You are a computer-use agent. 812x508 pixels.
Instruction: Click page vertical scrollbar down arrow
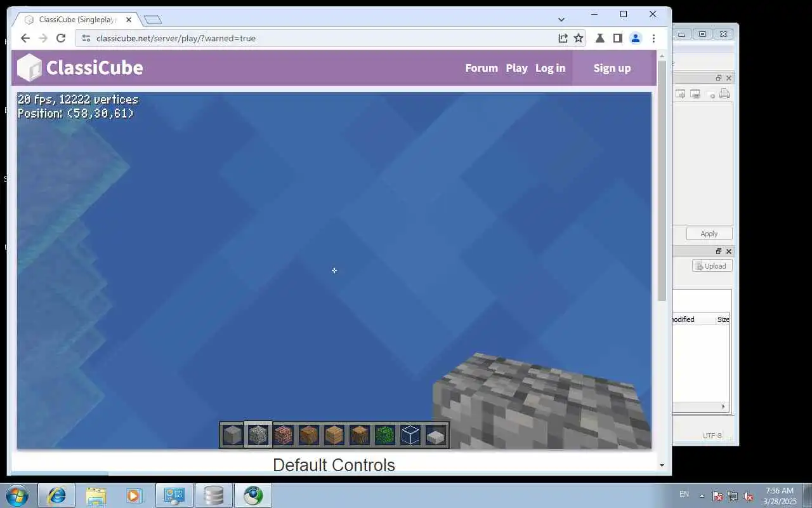click(662, 465)
